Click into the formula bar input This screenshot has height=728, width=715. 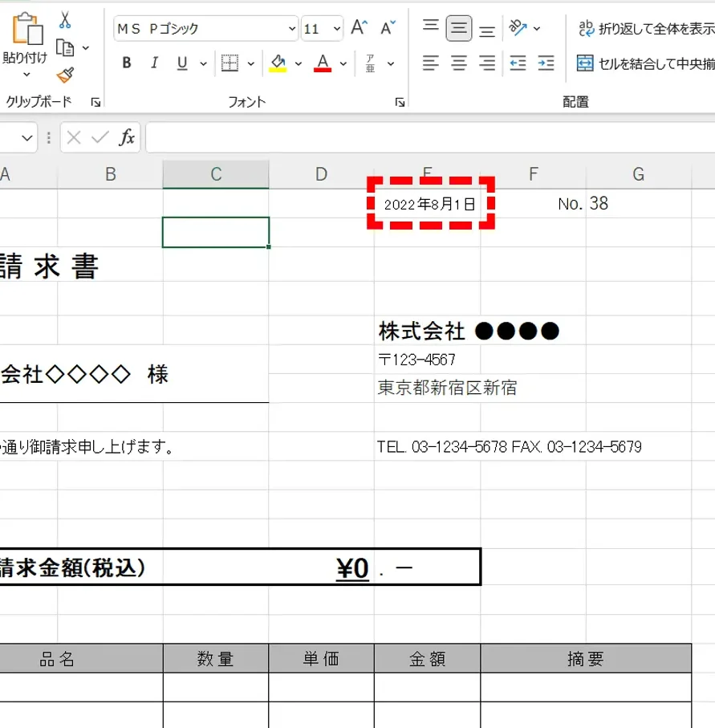(430, 137)
